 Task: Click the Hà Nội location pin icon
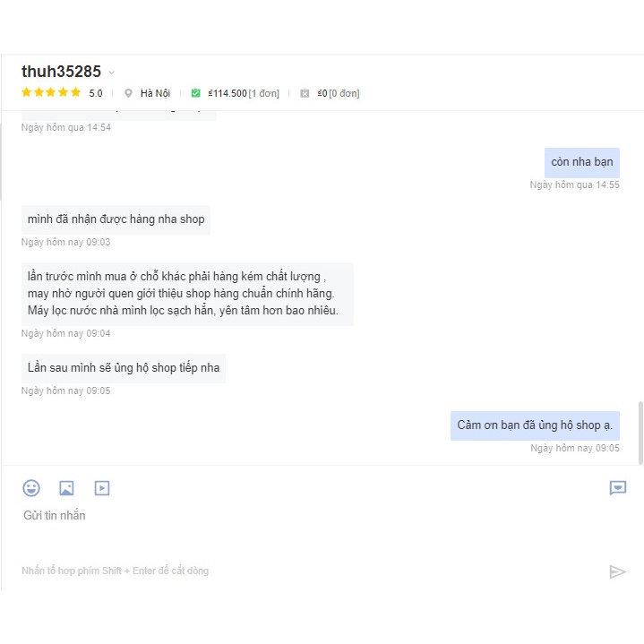tap(128, 93)
